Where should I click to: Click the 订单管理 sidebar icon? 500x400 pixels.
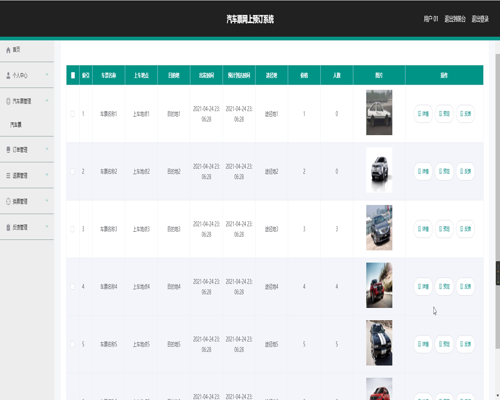click(x=8, y=150)
